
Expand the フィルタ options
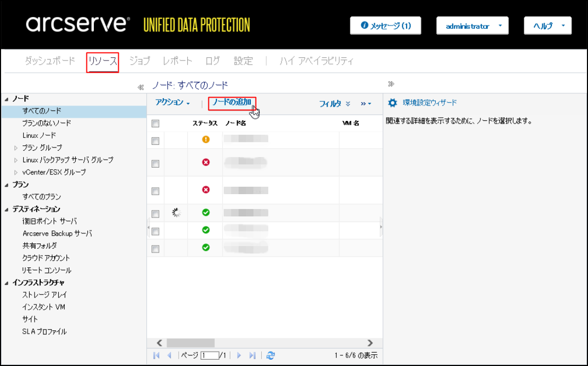coord(335,103)
